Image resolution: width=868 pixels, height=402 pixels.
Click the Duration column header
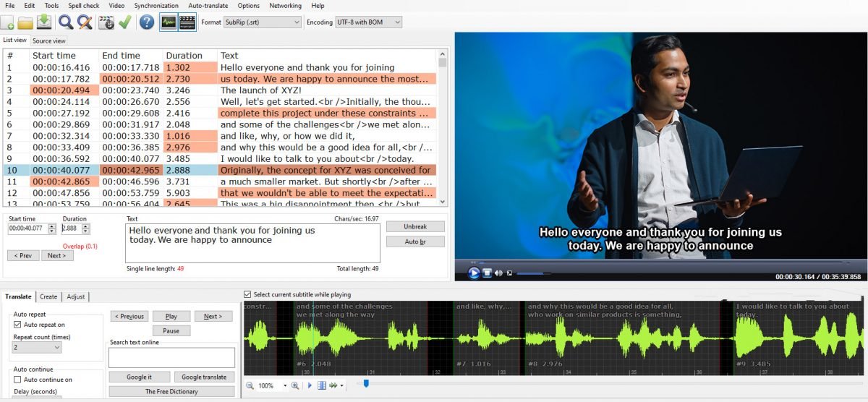(x=190, y=55)
